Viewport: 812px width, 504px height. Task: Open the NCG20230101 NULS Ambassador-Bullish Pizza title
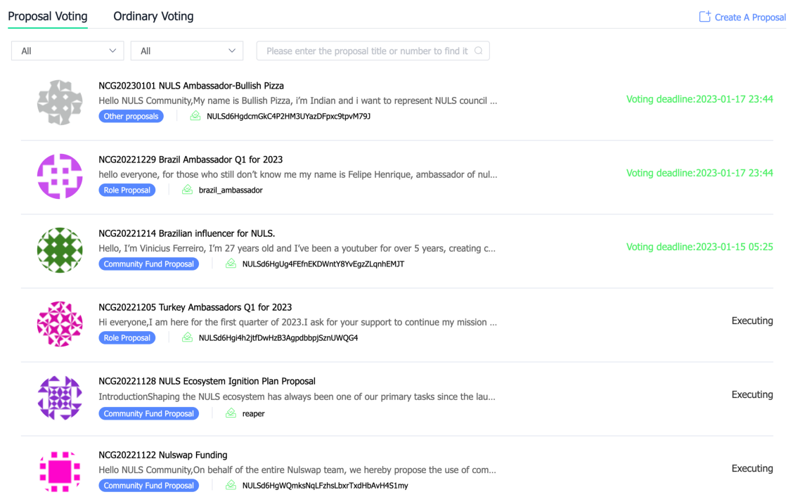coord(191,86)
